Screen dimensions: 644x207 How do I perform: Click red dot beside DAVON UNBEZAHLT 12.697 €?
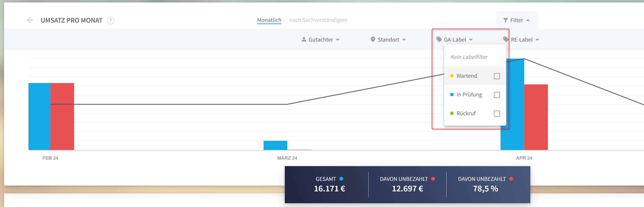coord(433,179)
